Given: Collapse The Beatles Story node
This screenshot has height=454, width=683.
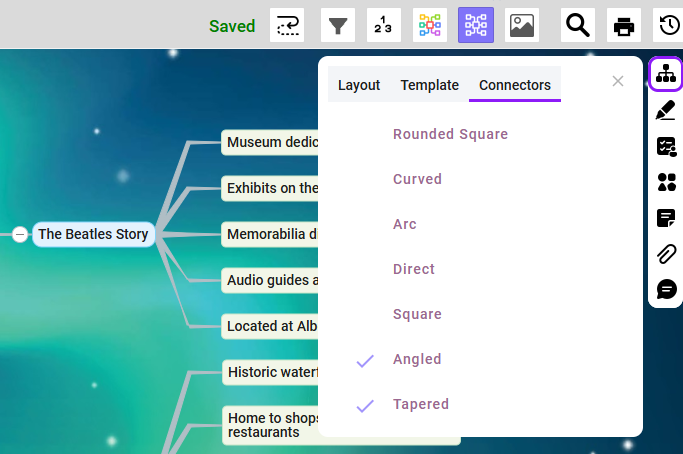Looking at the screenshot, I should pos(20,234).
